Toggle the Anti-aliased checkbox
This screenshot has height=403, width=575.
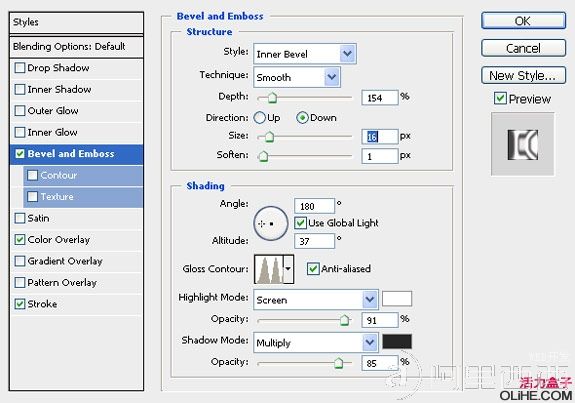point(312,269)
